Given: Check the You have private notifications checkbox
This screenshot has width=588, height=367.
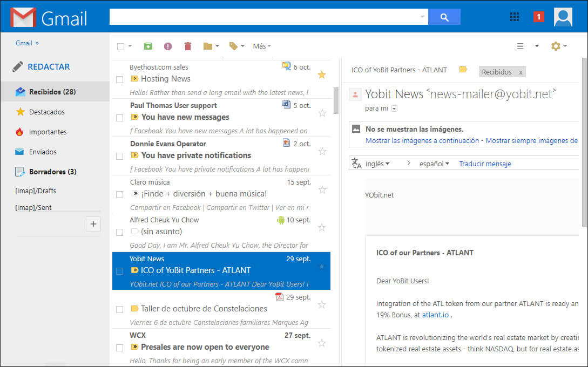Looking at the screenshot, I should (x=120, y=156).
